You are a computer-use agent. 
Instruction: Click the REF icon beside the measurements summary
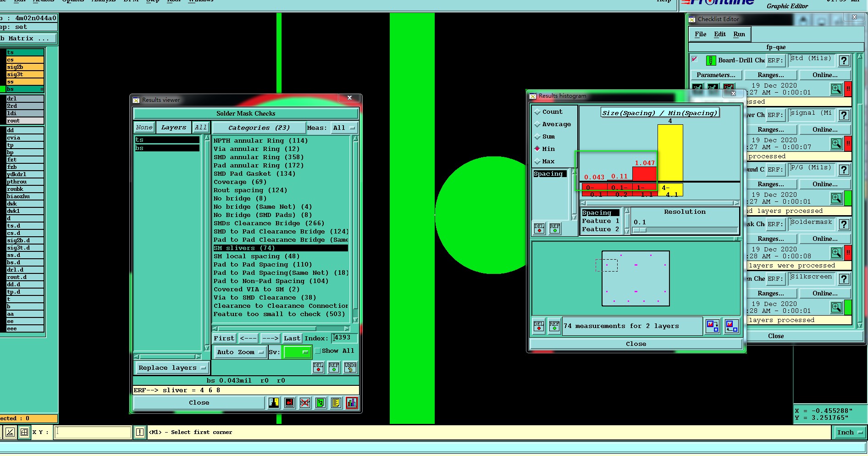[x=554, y=326]
